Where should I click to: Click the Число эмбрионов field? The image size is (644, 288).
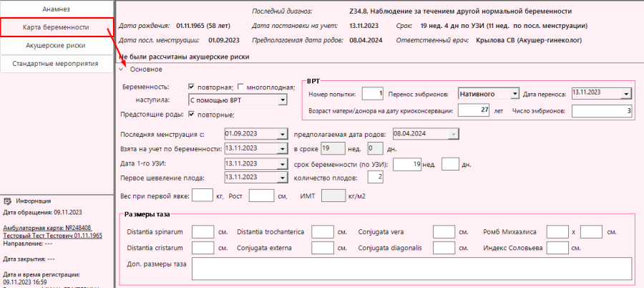coord(601,110)
